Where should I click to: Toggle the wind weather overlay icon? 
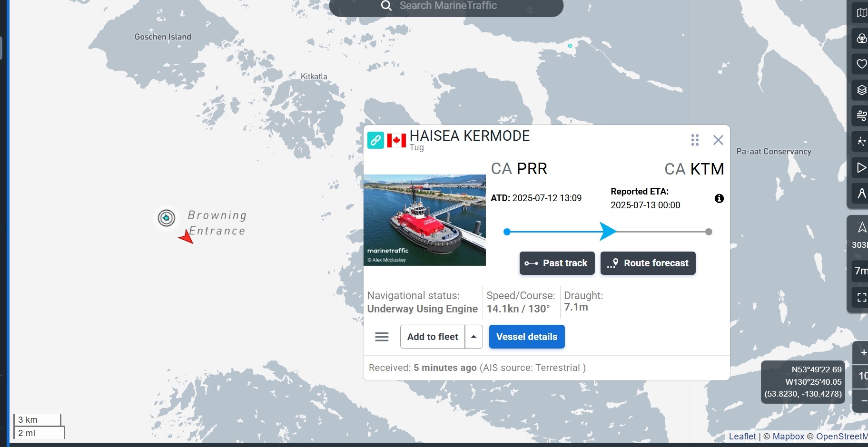[861, 116]
